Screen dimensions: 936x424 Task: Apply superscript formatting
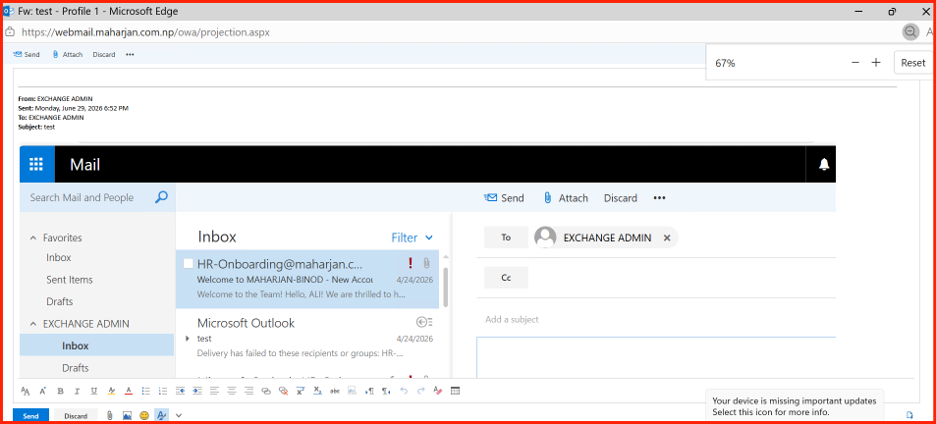pos(300,391)
